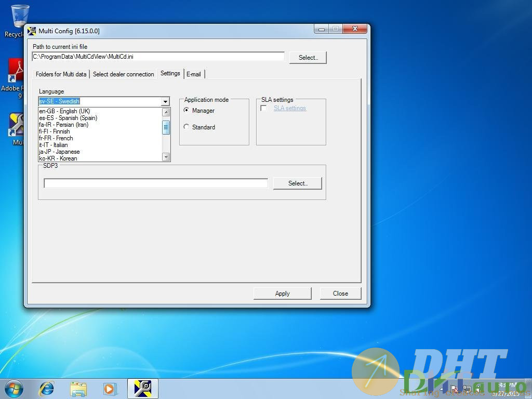Open Windows Media Player from the taskbar
The image size is (532, 399).
(x=110, y=389)
